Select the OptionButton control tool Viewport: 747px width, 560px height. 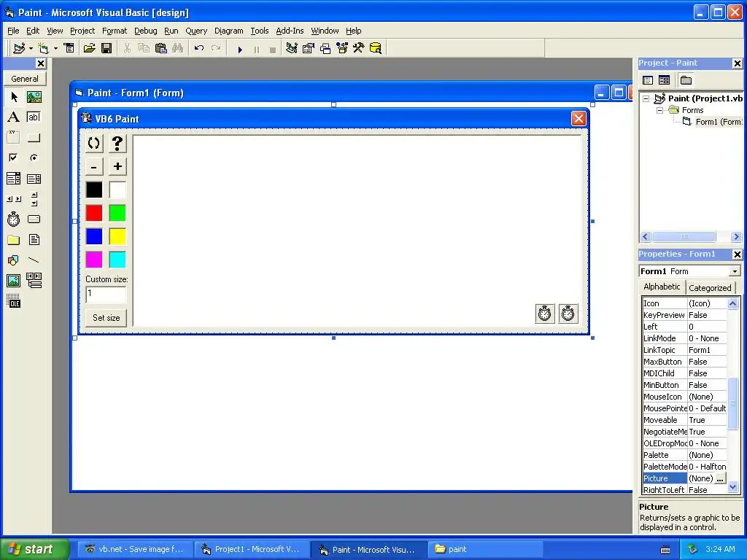[34, 157]
